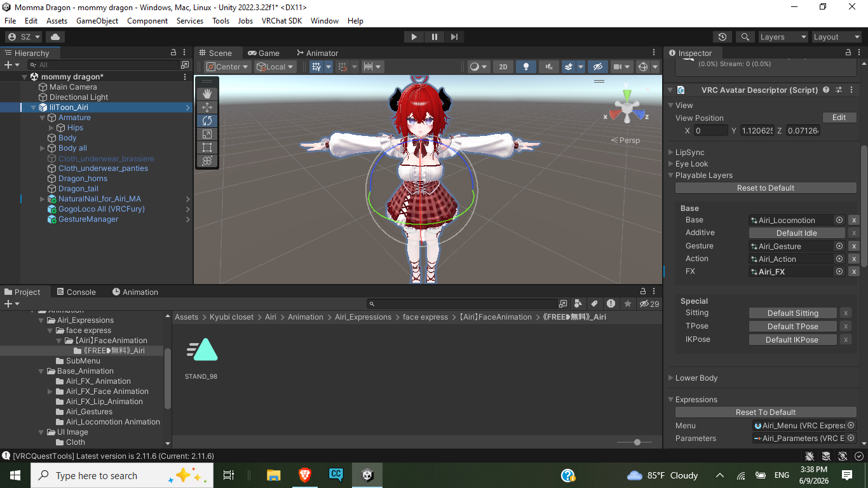Image resolution: width=868 pixels, height=488 pixels.
Task: Click search by label tag icon
Action: 594,304
